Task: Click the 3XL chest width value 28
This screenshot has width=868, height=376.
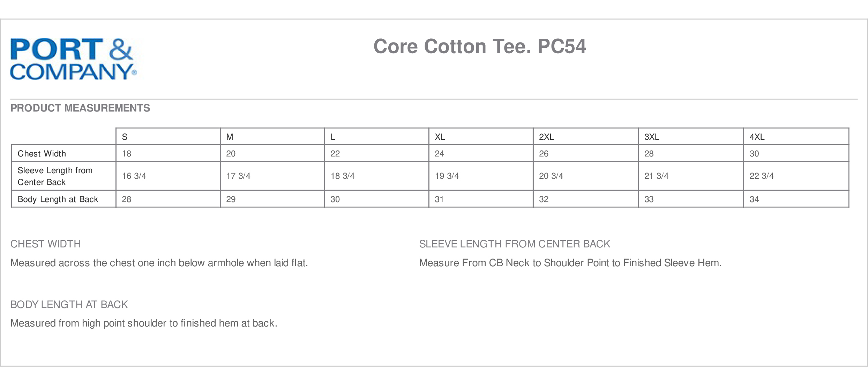Action: [x=649, y=154]
